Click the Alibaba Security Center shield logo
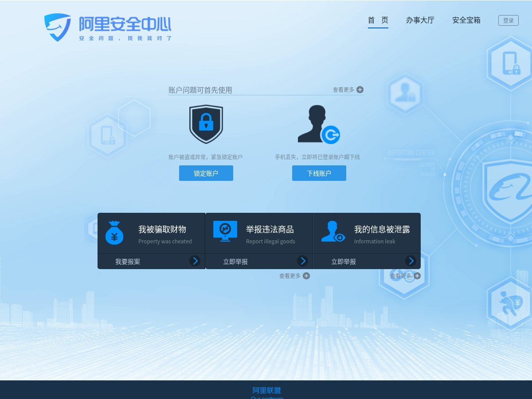Image resolution: width=532 pixels, height=399 pixels. pos(58,27)
